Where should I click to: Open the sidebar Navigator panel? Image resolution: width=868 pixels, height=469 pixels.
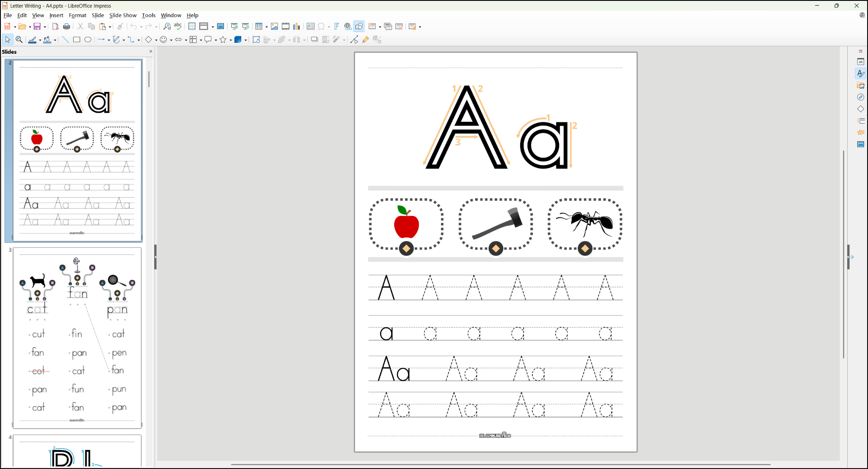[861, 97]
